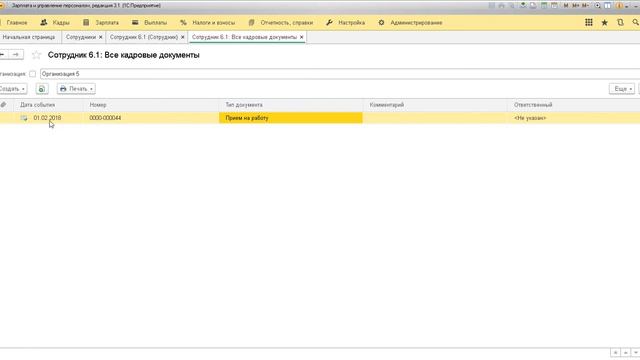Screen dimensions: 640x360
Task: Open the Favorites star in yellow panel
Action: click(604, 22)
